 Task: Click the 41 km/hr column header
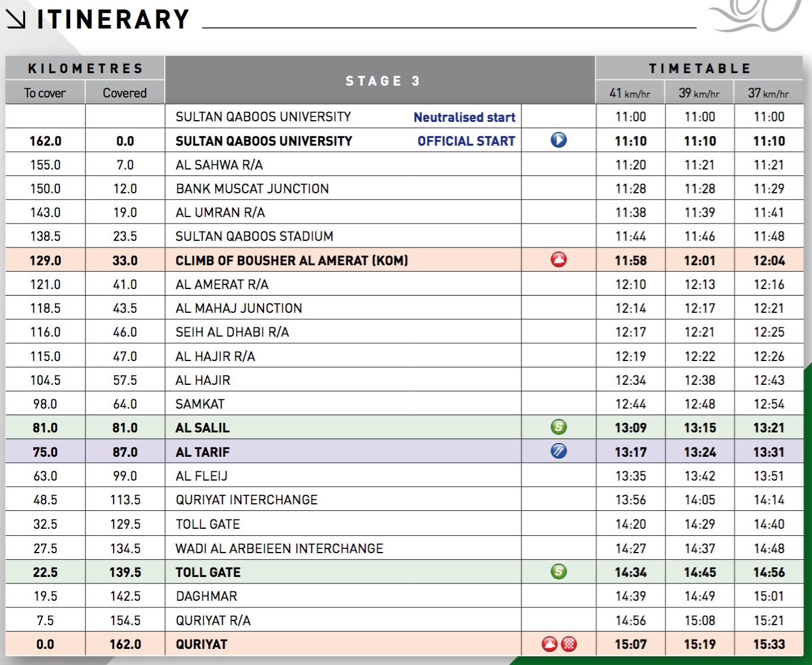[x=630, y=93]
